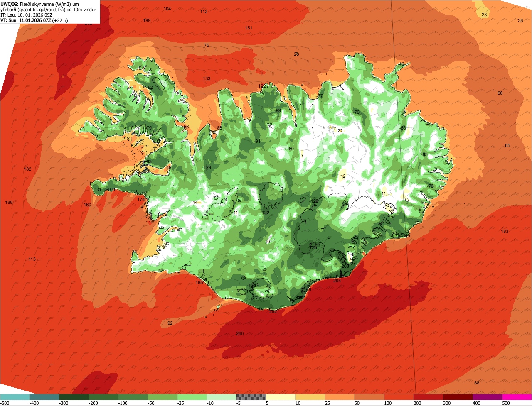
Task: Click the map value '185' on the southwest coast
Action: [x=199, y=282]
